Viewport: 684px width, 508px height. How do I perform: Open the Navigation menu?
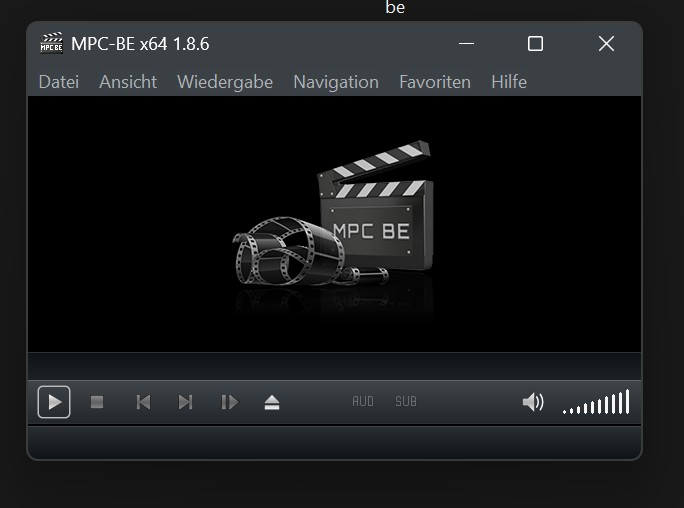click(336, 82)
